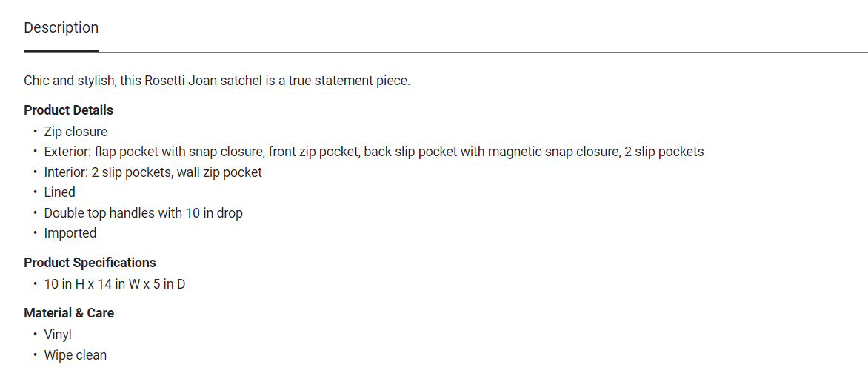This screenshot has width=868, height=373.
Task: Select the Zip closure bullet item
Action: pyautogui.click(x=76, y=132)
